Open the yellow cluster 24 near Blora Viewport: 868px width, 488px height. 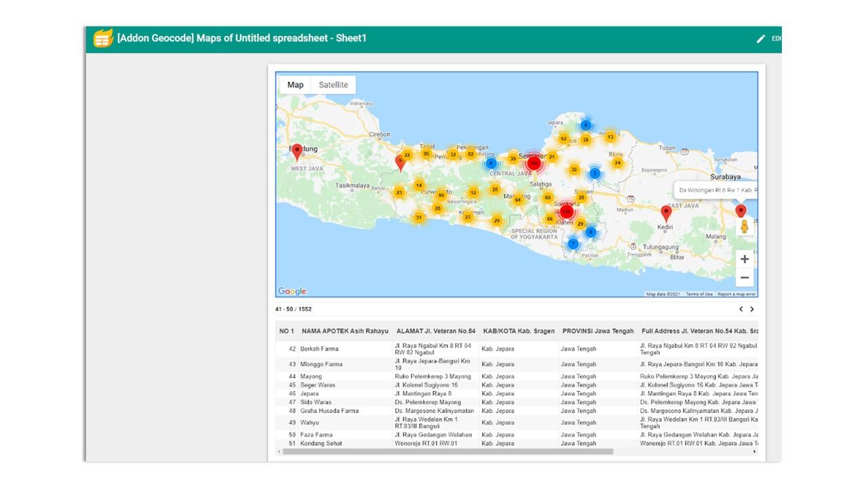pyautogui.click(x=617, y=163)
